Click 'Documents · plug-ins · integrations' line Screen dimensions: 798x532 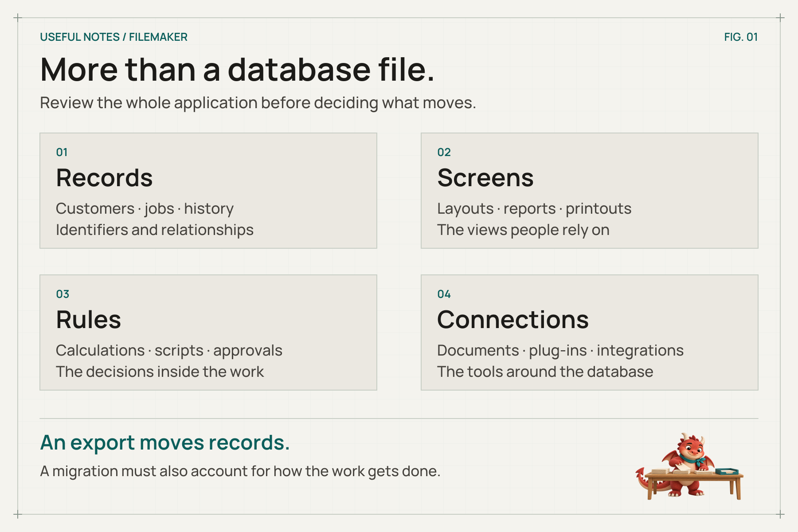(x=560, y=350)
